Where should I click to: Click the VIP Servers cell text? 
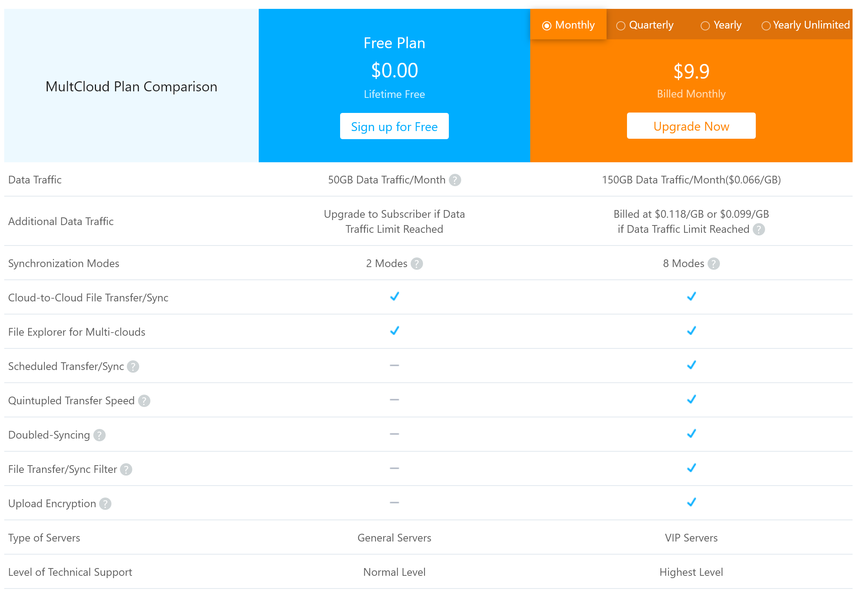[691, 538]
